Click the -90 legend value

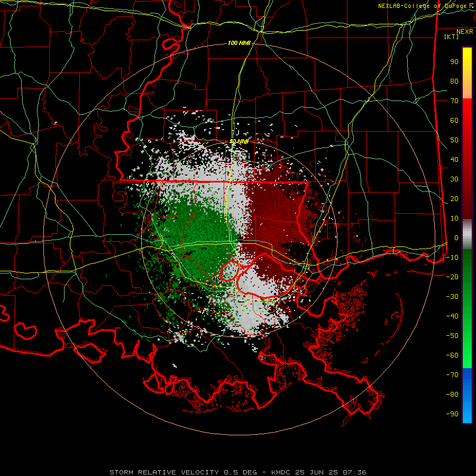click(452, 414)
